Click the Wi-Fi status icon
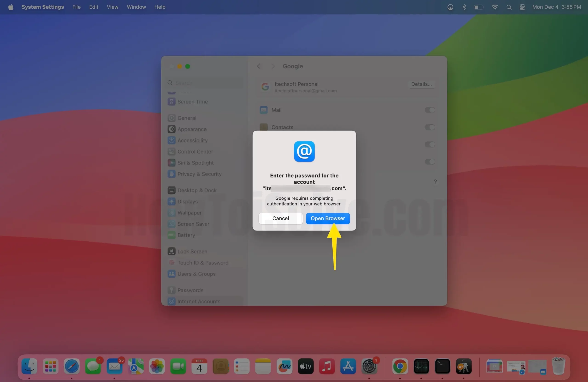This screenshot has width=588, height=382. point(495,7)
